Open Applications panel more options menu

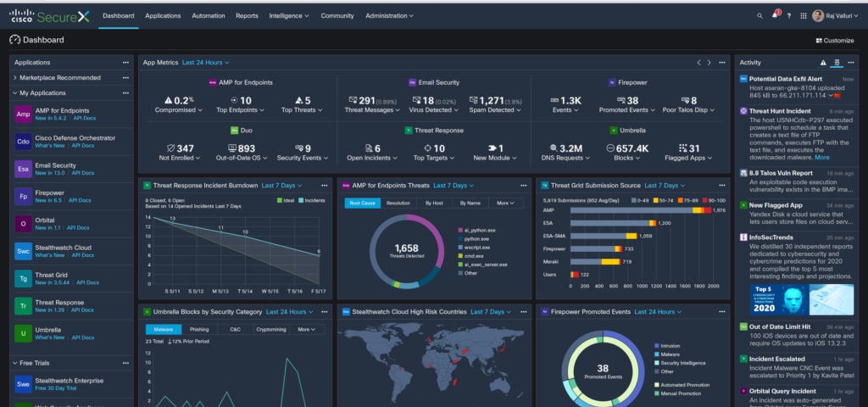pos(125,63)
